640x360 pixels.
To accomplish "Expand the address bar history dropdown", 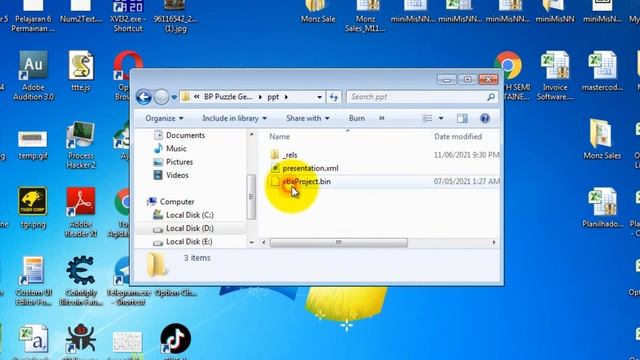I will point(319,97).
